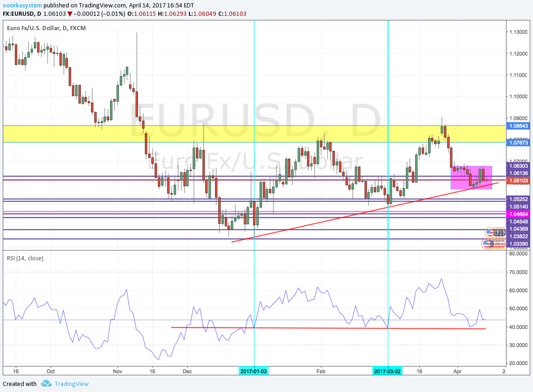This screenshot has height=392, width=533.
Task: Click the red current price label 1.06103
Action: pos(518,181)
